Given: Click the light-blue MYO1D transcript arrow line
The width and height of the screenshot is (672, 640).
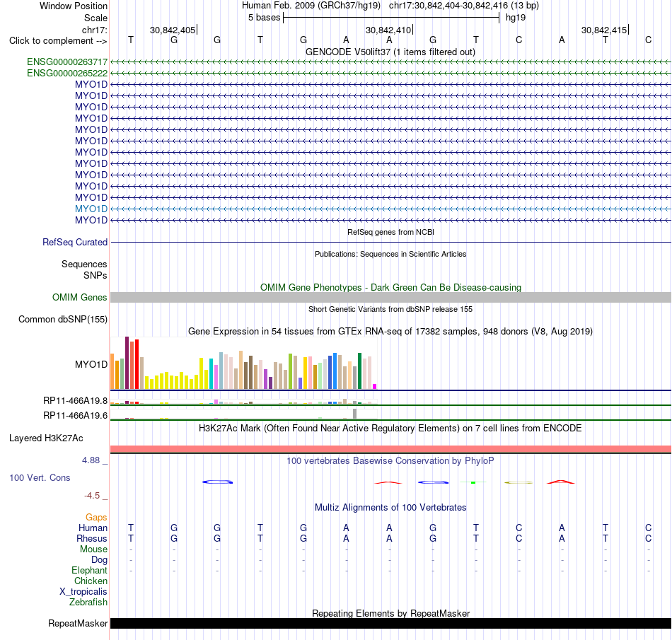Looking at the screenshot, I should pos(390,209).
